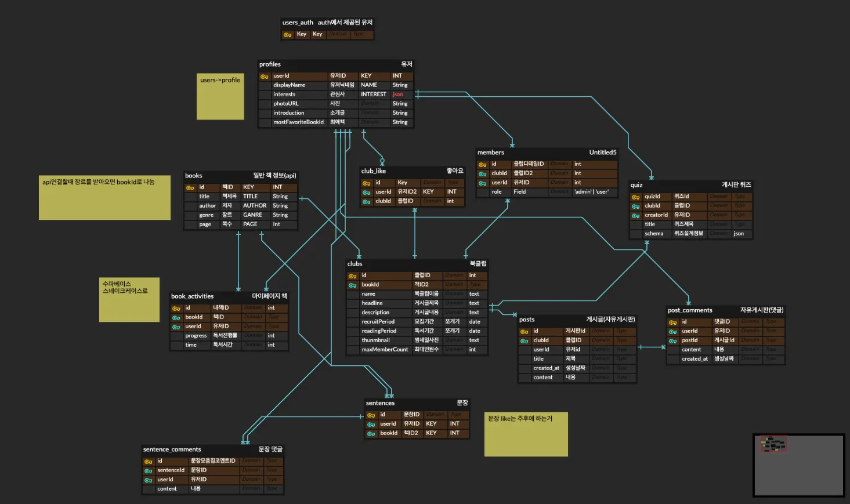The height and width of the screenshot is (504, 850).
Task: Select the bookId foreign key icon in book_activities
Action: [x=176, y=318]
